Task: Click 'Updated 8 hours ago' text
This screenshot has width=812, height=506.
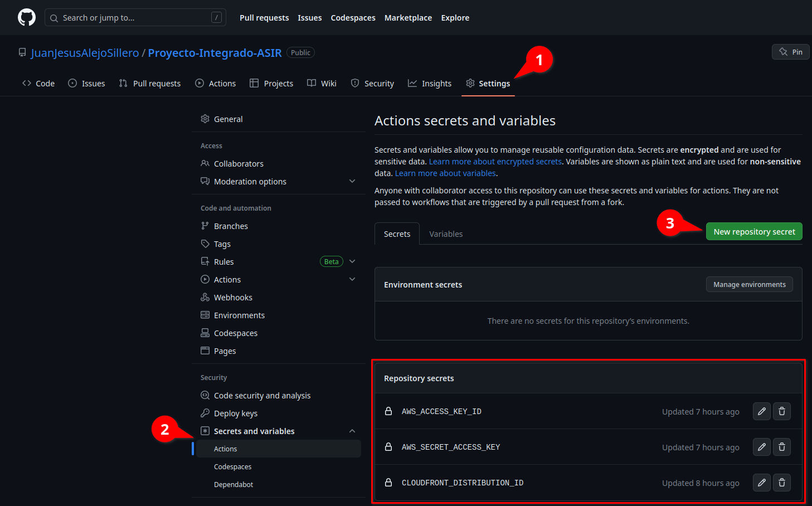Action: pyautogui.click(x=701, y=483)
